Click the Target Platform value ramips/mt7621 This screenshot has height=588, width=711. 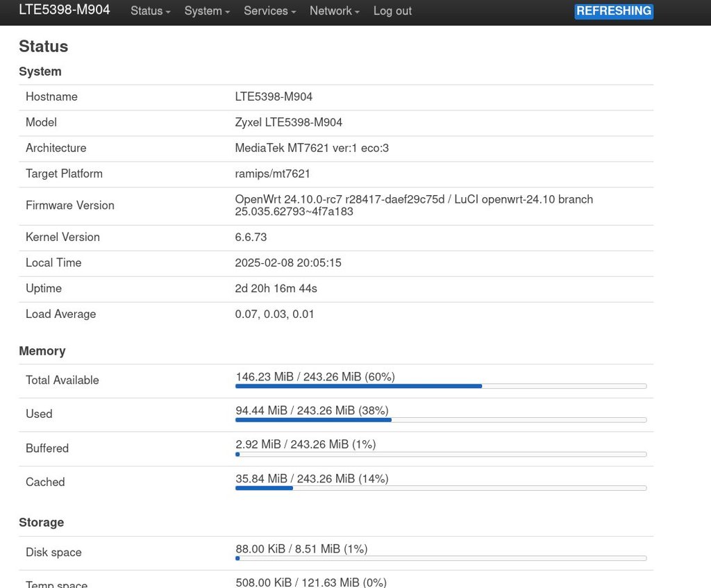coord(272,174)
